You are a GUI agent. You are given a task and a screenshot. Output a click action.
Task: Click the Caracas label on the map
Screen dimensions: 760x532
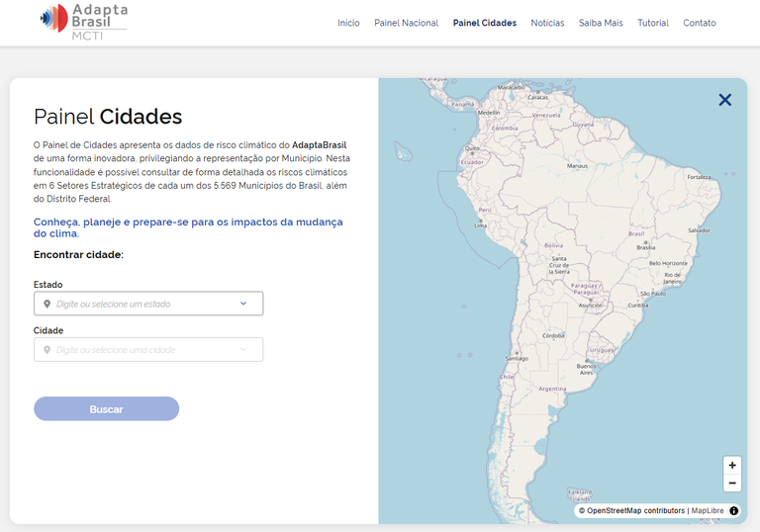(x=538, y=97)
